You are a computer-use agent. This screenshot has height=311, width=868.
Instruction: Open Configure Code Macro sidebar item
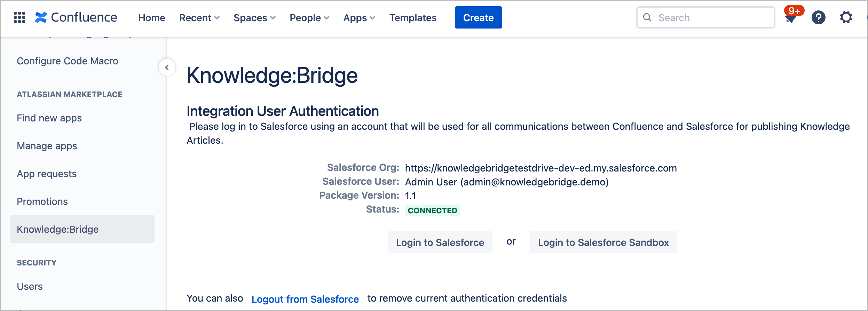click(68, 61)
